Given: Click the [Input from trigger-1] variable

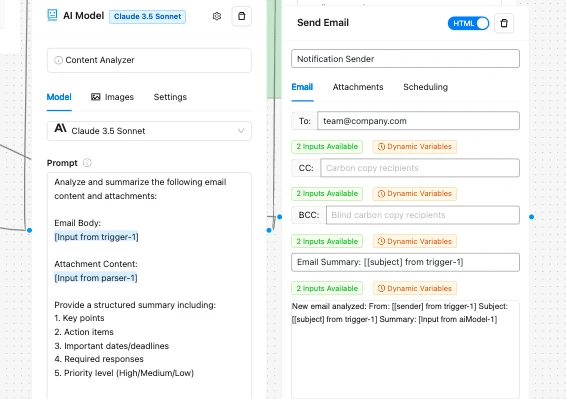Looking at the screenshot, I should pos(96,237).
